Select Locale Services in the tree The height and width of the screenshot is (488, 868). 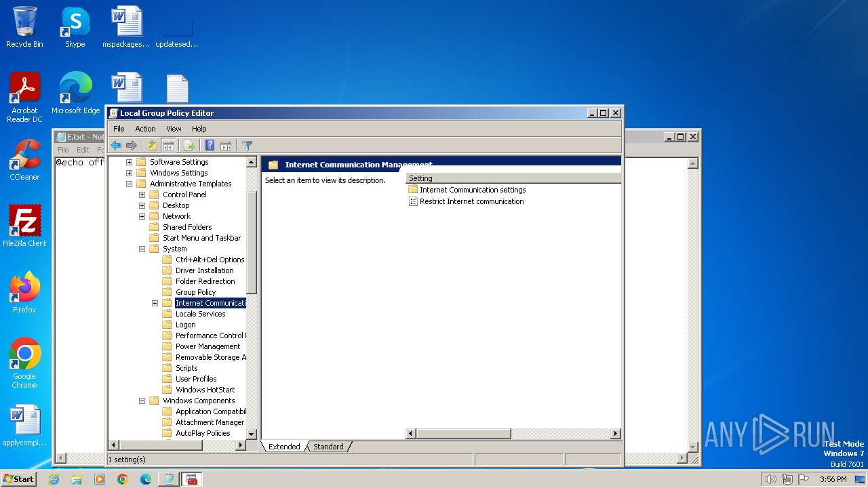coord(200,314)
